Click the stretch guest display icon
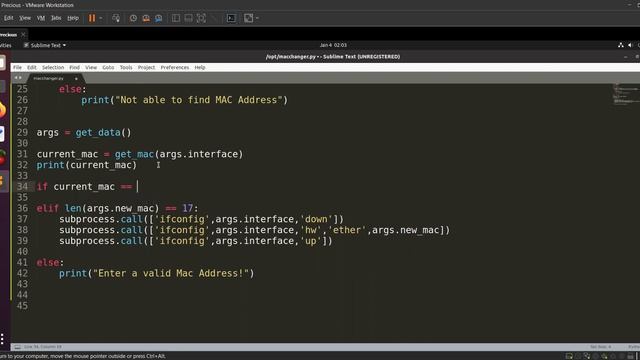 point(248,18)
